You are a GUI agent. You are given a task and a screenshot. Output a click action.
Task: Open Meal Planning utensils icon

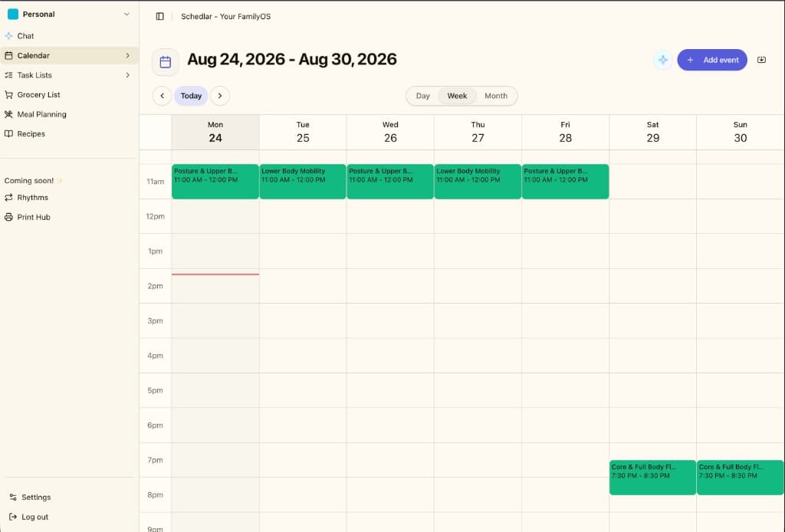[x=8, y=114]
